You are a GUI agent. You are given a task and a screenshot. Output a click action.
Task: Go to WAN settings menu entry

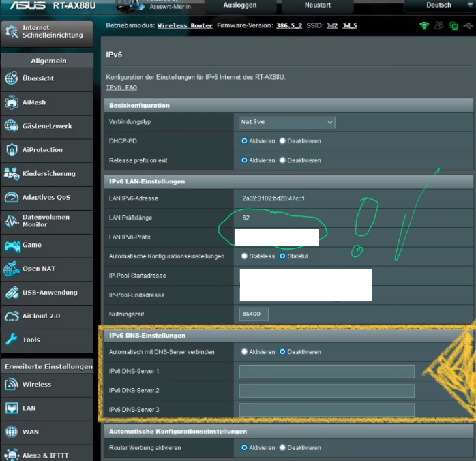coord(47,433)
